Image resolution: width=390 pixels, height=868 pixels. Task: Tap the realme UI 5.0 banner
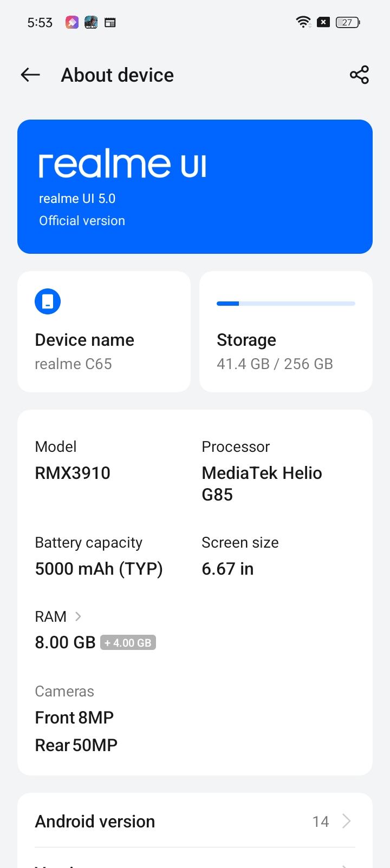pos(195,187)
